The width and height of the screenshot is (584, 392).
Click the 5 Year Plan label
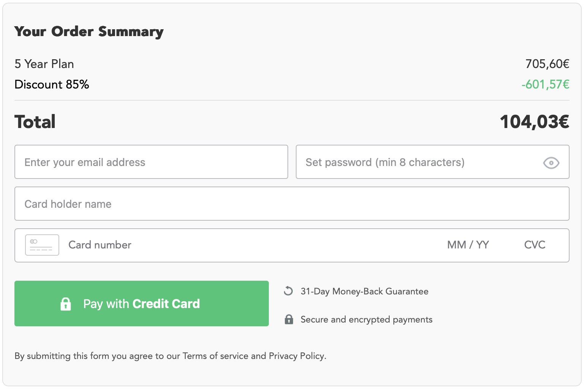pos(44,64)
